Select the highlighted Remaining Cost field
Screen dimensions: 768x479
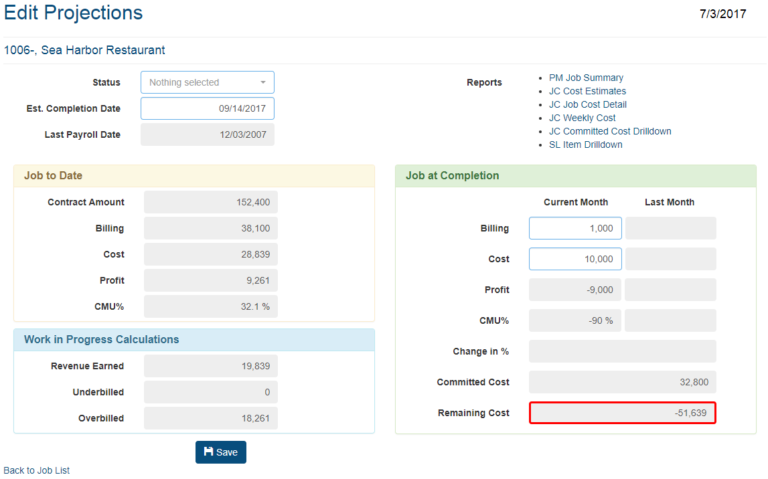coord(622,413)
